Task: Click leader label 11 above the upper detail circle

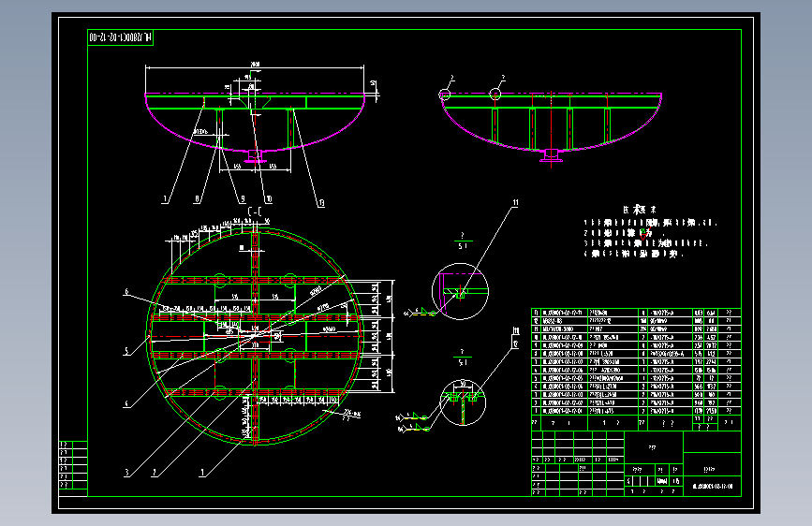Action: pyautogui.click(x=515, y=203)
